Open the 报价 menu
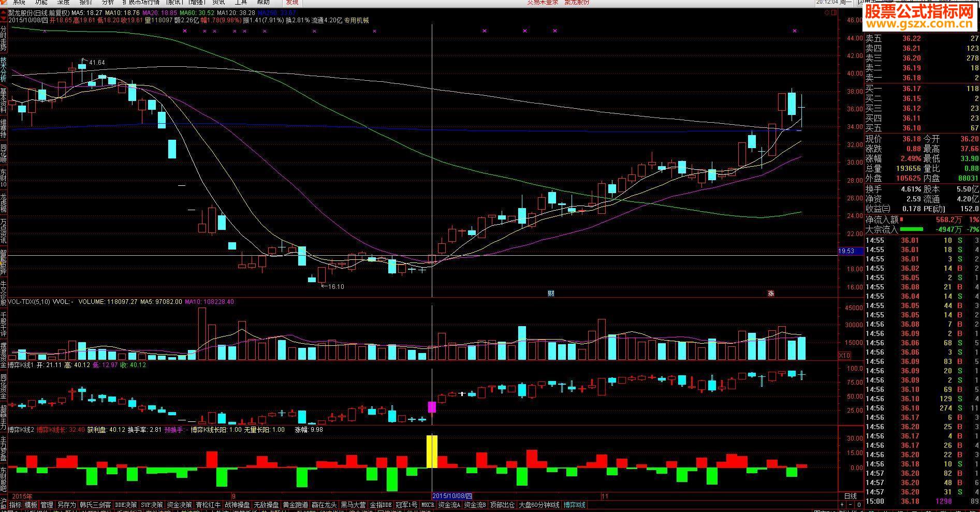The image size is (980, 512). point(85,3)
